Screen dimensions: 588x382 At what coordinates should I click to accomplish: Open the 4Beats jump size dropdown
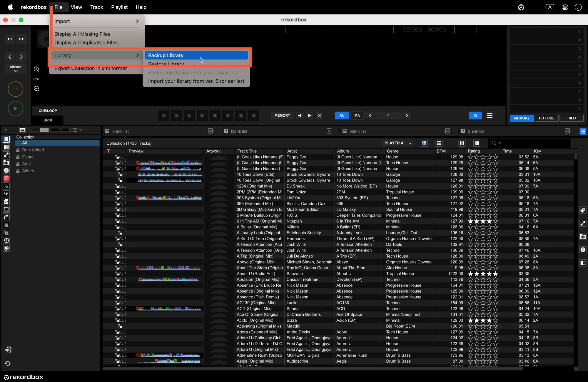click(x=16, y=69)
